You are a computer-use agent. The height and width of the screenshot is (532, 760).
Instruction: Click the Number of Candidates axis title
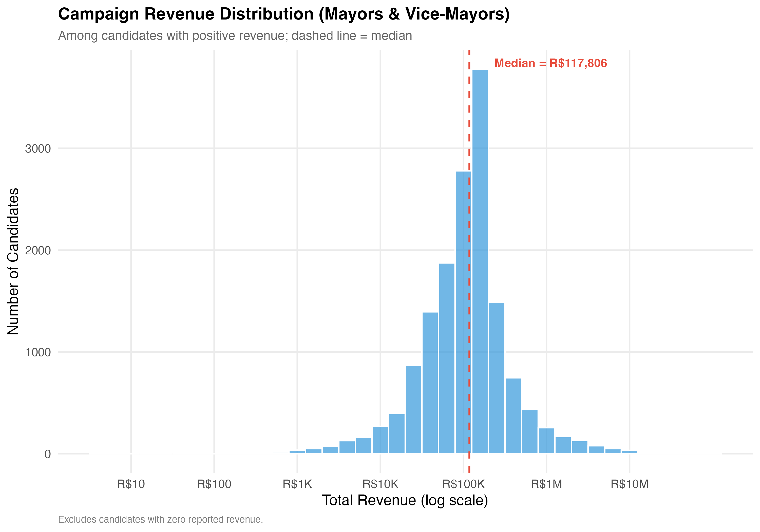[13, 261]
